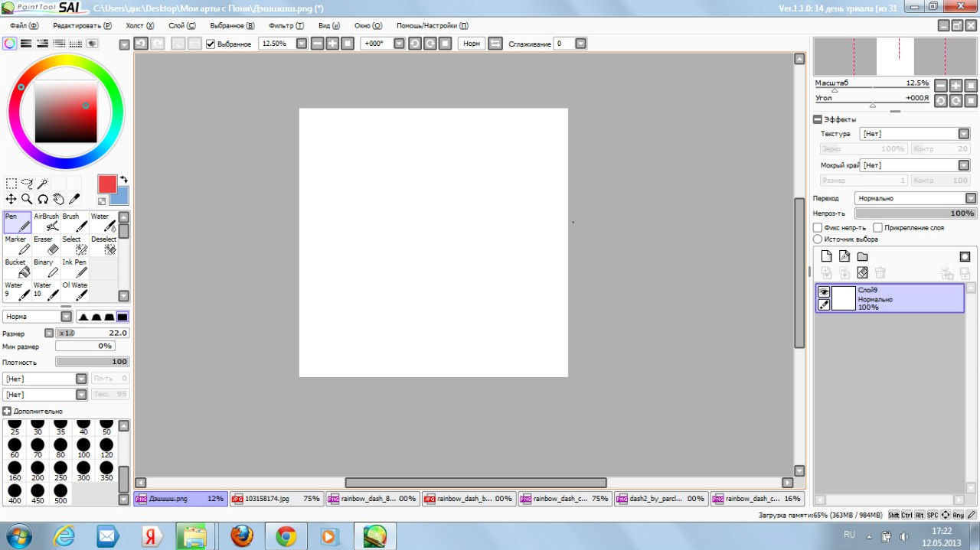
Task: Uncheck the Выбранное checkbox
Action: pyautogui.click(x=211, y=44)
